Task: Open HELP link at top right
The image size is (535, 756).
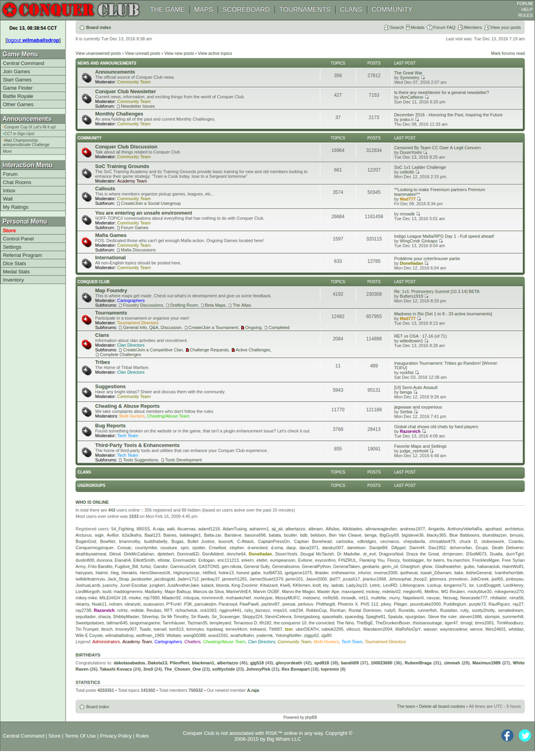Action: point(527,9)
